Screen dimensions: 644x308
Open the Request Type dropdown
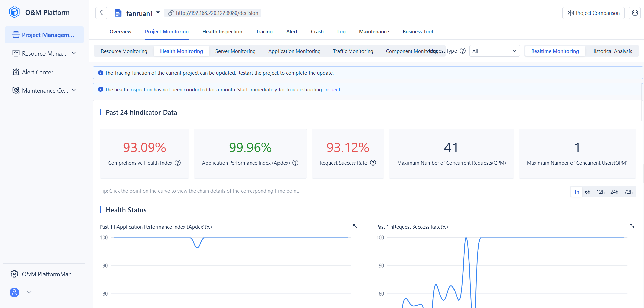494,51
